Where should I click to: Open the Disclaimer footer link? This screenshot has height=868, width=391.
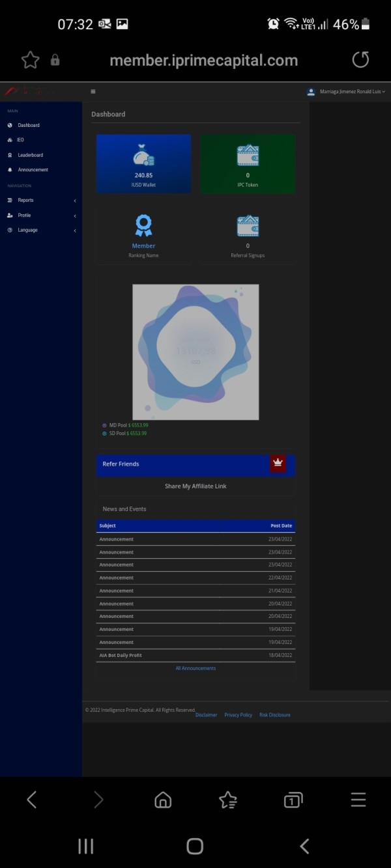coord(207,715)
